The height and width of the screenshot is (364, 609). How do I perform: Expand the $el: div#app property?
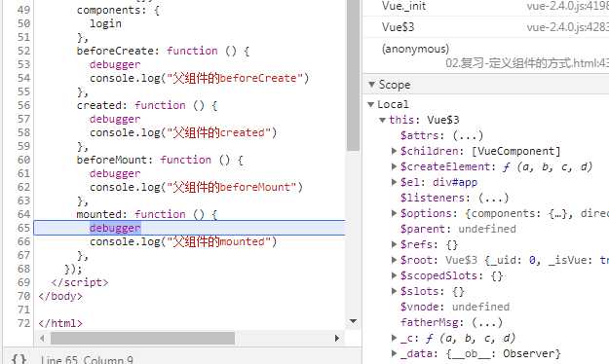point(394,182)
